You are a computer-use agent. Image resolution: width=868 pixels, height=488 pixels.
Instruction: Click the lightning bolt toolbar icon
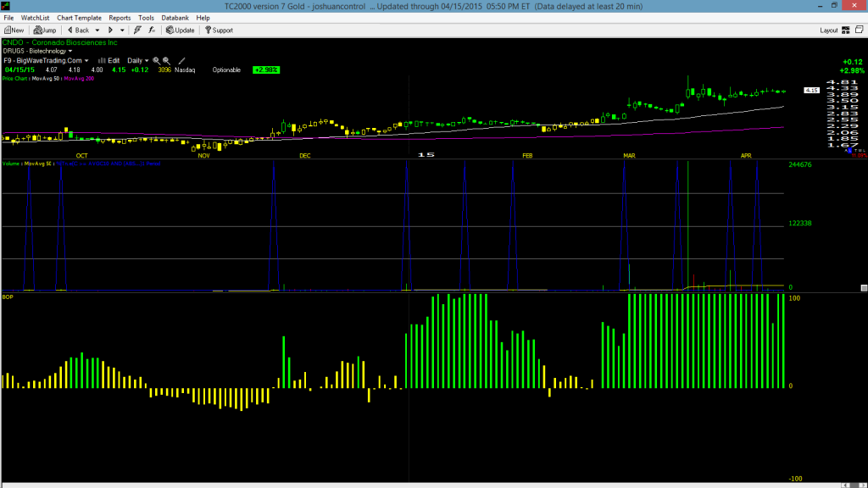(137, 30)
